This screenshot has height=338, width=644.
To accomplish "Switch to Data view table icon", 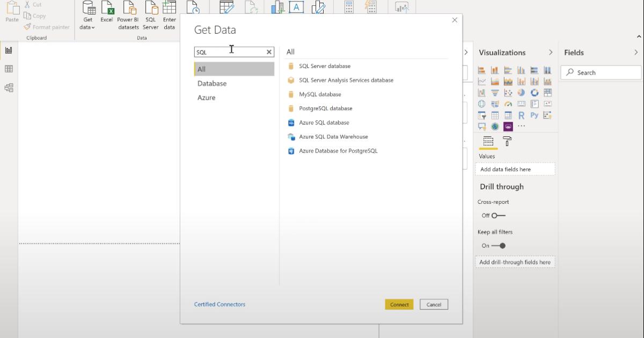I will (9, 69).
